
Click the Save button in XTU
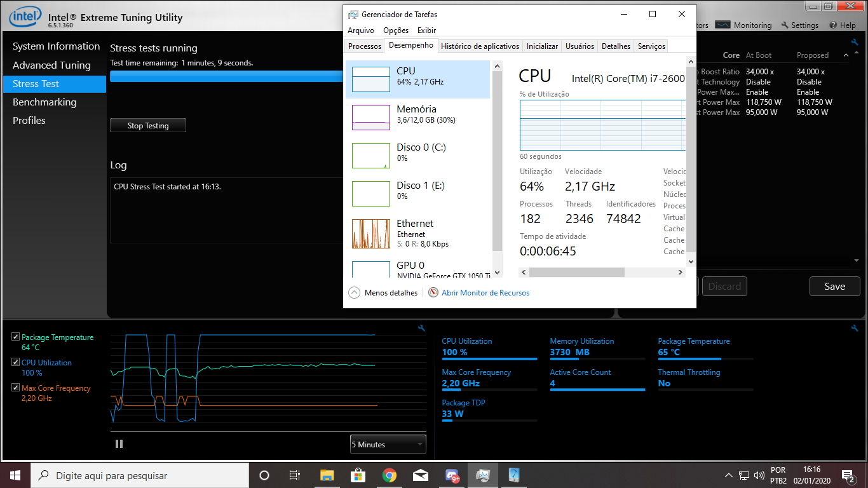point(834,286)
